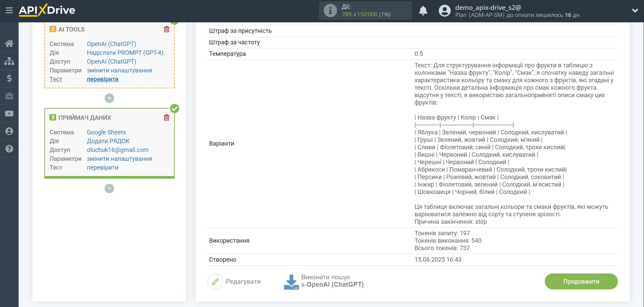Delete the ПРИЙМАЧ ДАНИХ block
The height and width of the screenshot is (307, 644).
[x=167, y=118]
